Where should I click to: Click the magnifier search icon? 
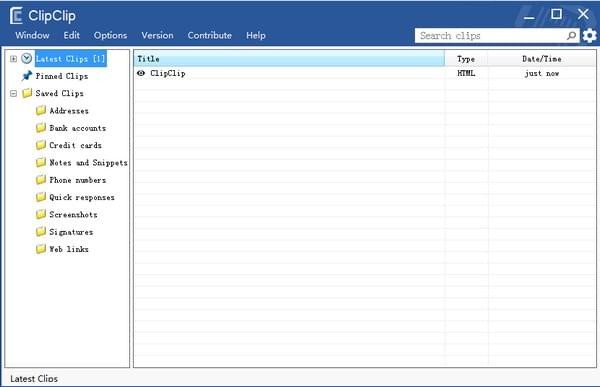pyautogui.click(x=571, y=36)
